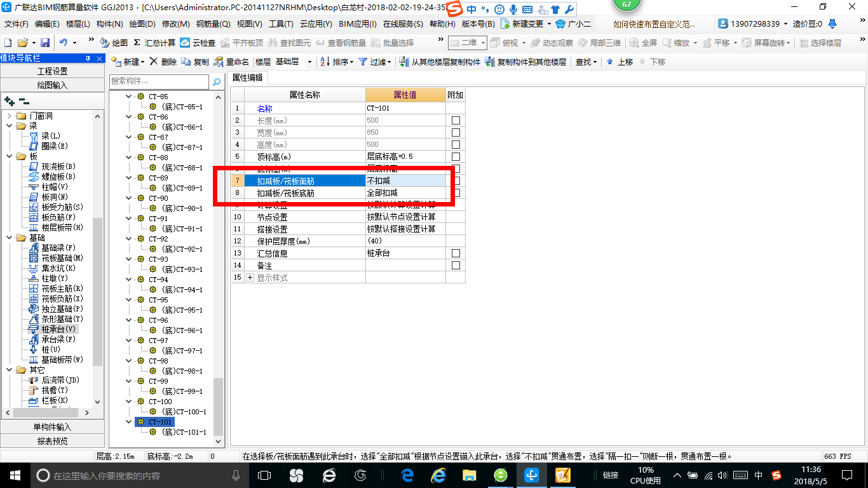868x488 pixels.
Task: Open Windows Start menu
Action: (x=14, y=475)
